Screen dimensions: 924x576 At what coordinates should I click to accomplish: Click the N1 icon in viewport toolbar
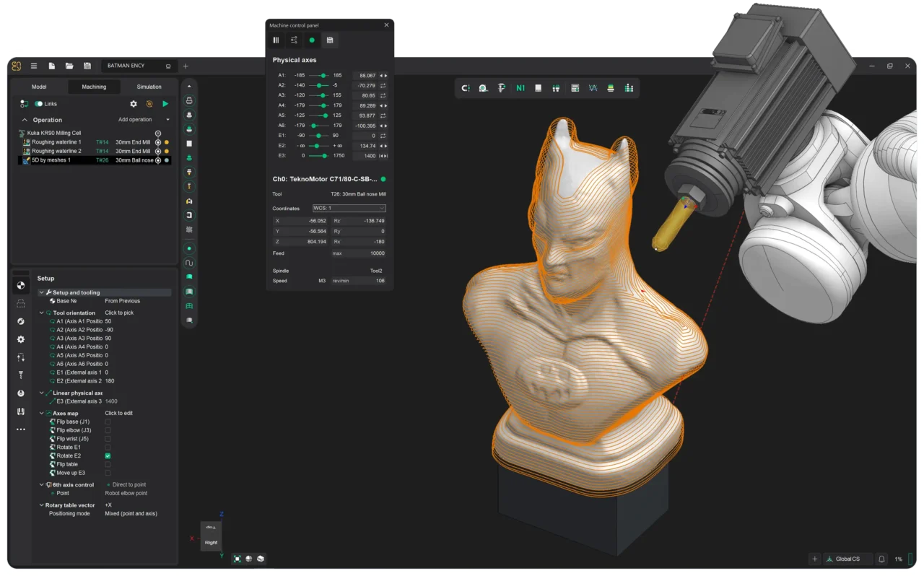(520, 88)
